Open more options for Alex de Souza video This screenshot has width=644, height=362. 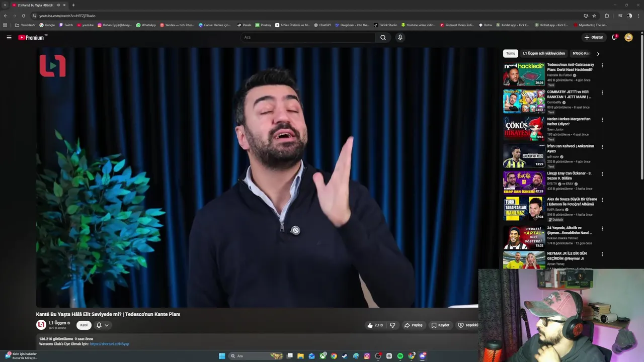click(602, 200)
